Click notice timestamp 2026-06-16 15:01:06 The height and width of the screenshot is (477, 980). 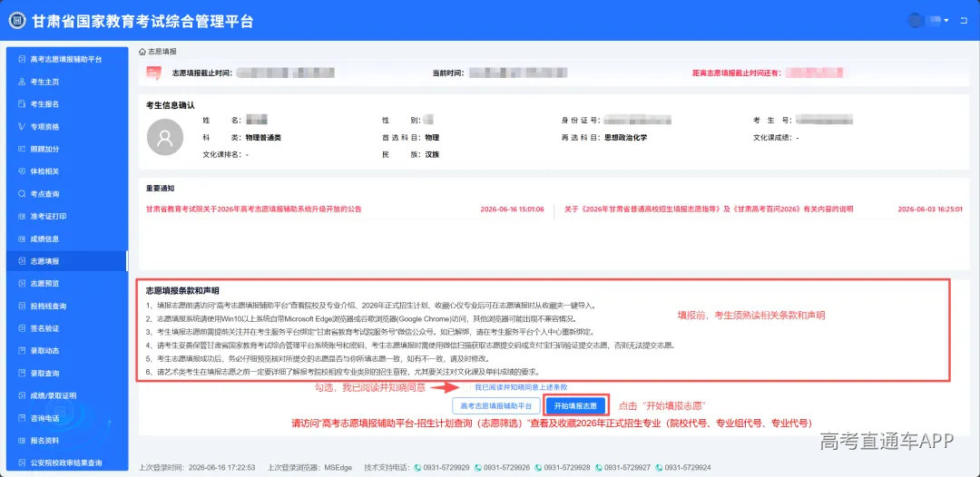[512, 209]
